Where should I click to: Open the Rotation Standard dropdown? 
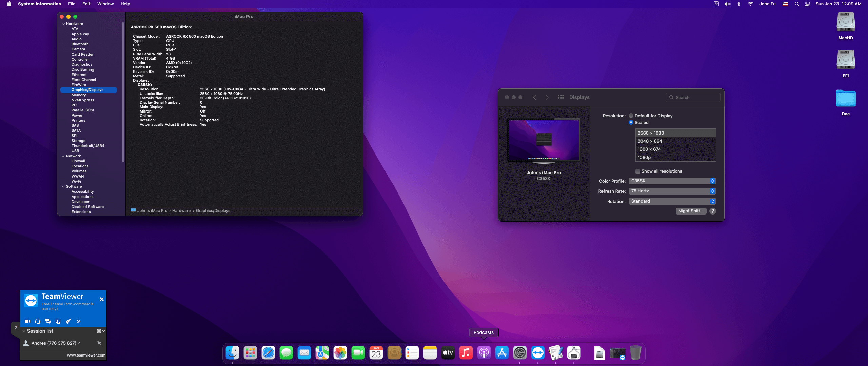[672, 201]
